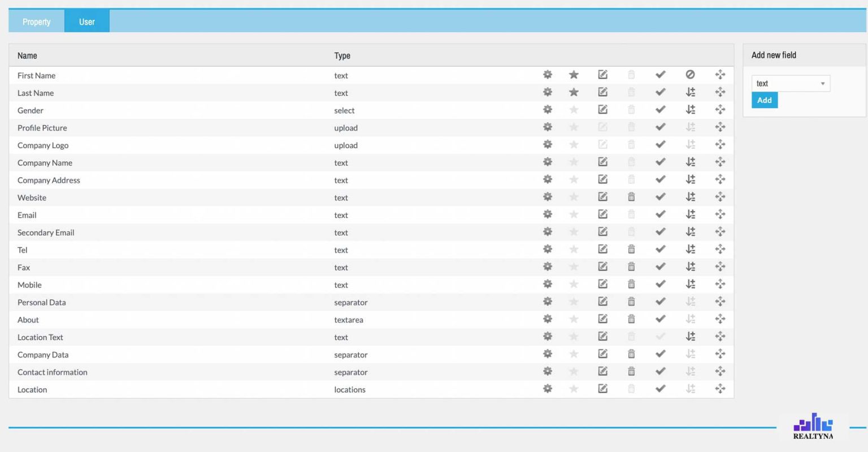This screenshot has height=452, width=868.
Task: Click the 'locations' type cell
Action: click(350, 389)
